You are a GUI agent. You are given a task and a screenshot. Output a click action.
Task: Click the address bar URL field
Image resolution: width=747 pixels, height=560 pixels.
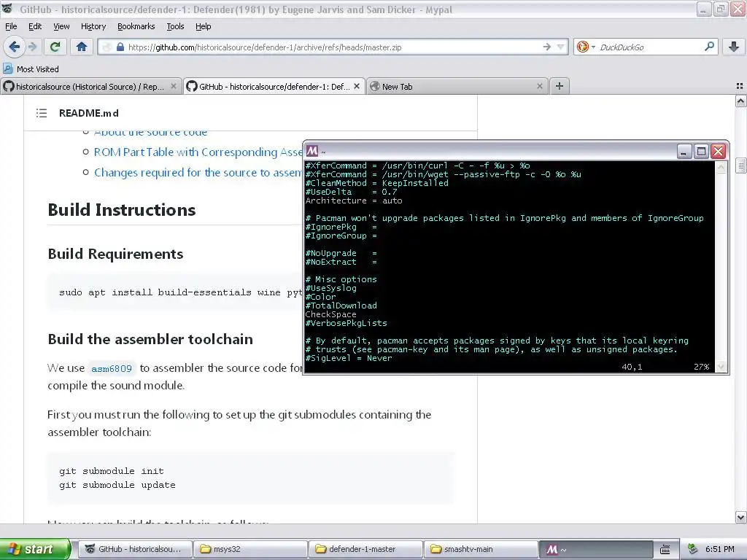click(333, 47)
